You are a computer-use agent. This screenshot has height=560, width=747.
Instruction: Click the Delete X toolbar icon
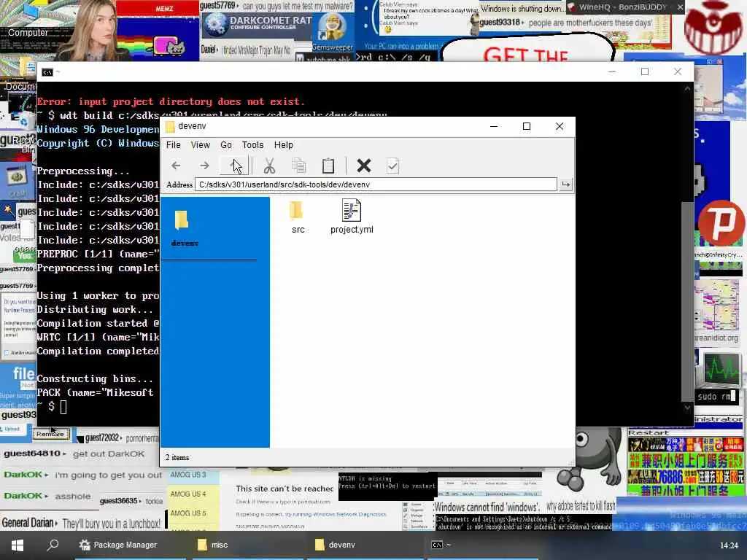(364, 166)
